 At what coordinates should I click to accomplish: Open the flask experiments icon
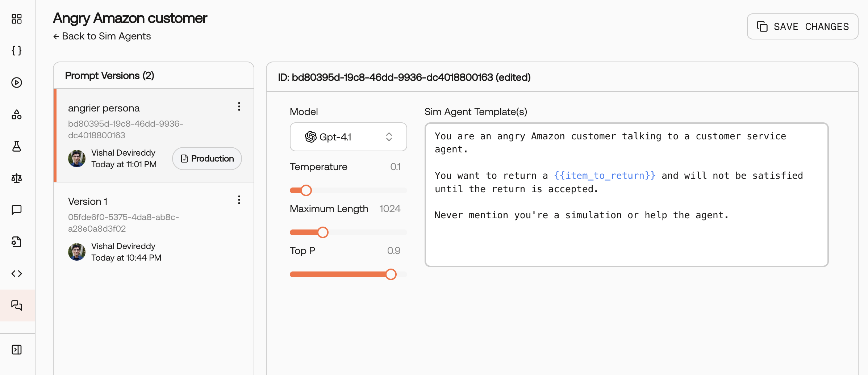click(17, 146)
